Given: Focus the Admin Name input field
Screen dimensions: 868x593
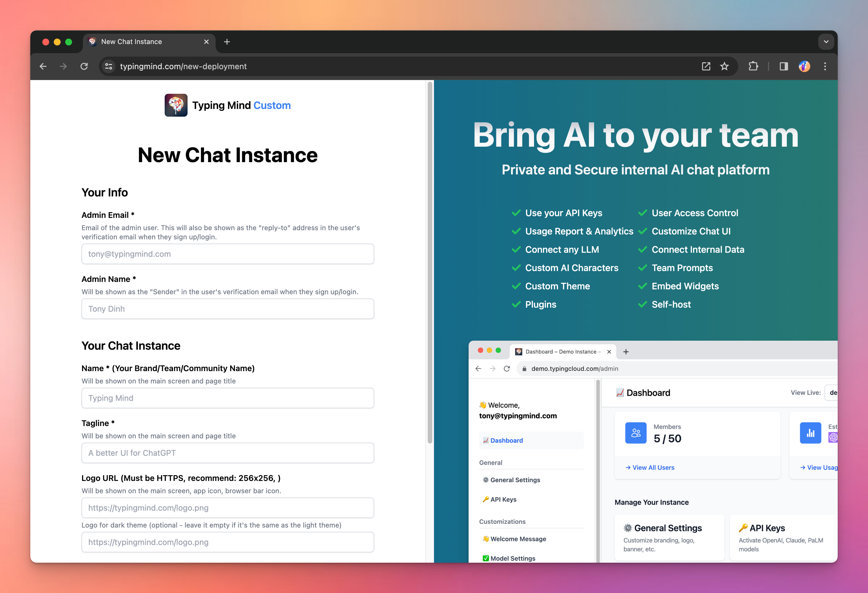Looking at the screenshot, I should click(x=228, y=309).
